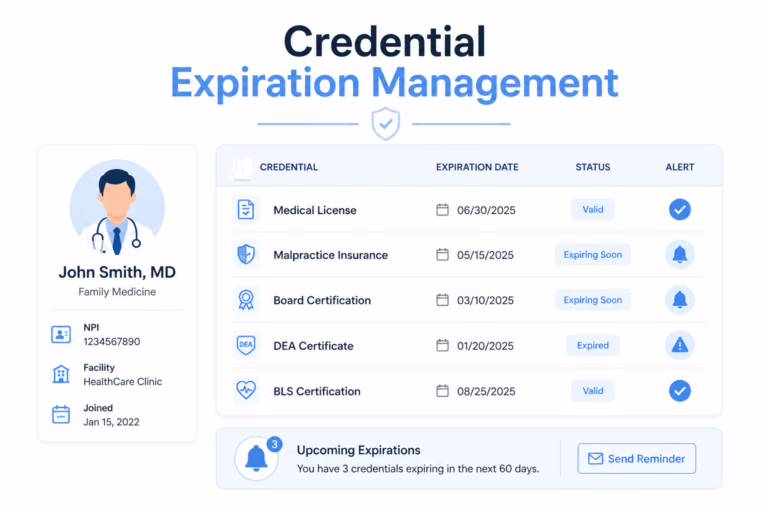The width and height of the screenshot is (768, 512).
Task: Click the DEA Certificate badge icon
Action: point(246,345)
